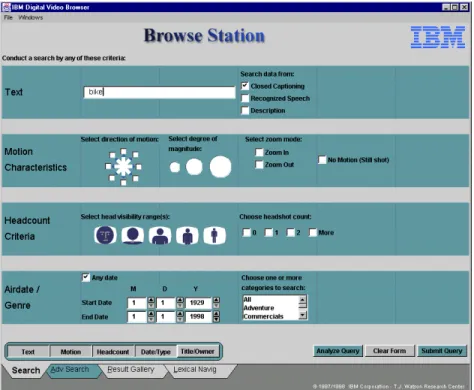Select the Search tab

[26, 370]
